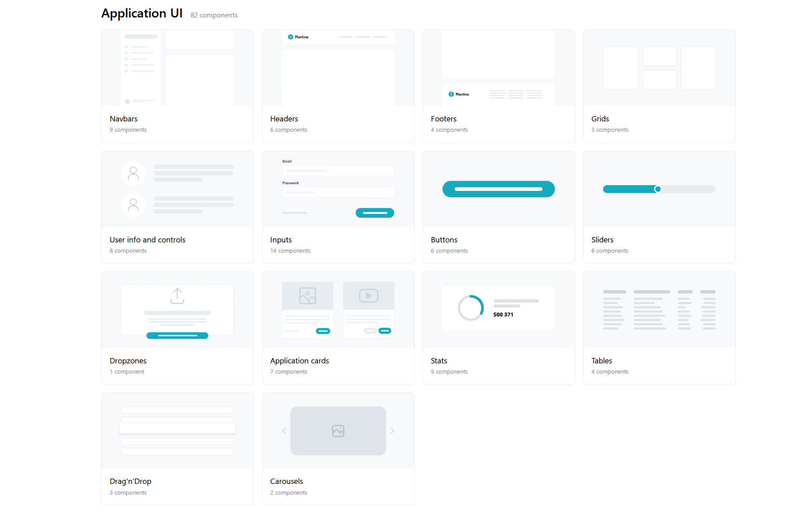Click the second user avatar in User info preview

tap(133, 205)
